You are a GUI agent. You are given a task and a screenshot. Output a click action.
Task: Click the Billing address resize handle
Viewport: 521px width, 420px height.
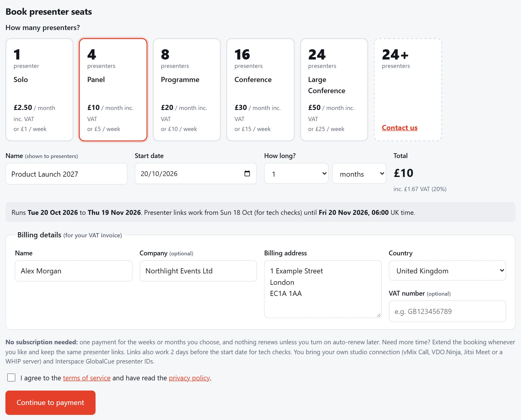(379, 315)
